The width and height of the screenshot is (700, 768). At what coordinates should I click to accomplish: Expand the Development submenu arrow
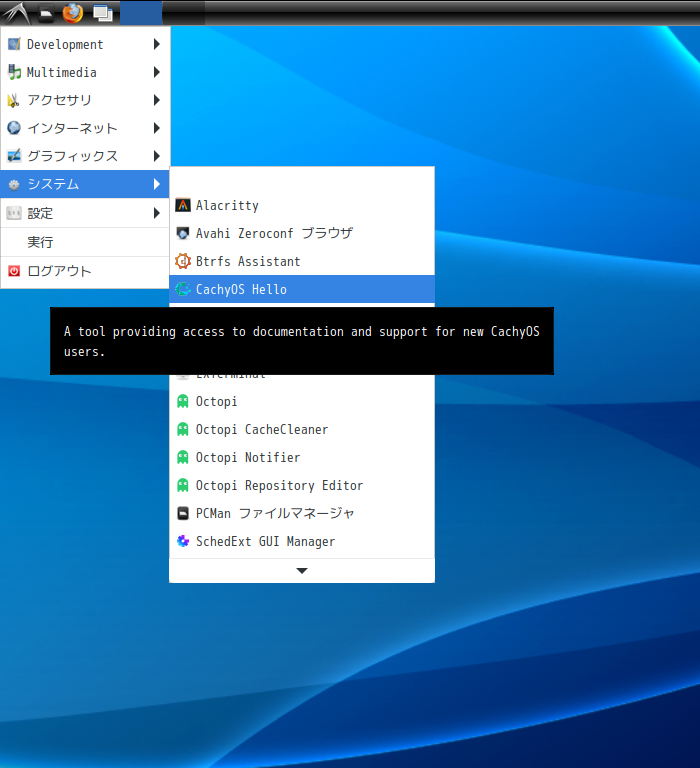[x=157, y=44]
